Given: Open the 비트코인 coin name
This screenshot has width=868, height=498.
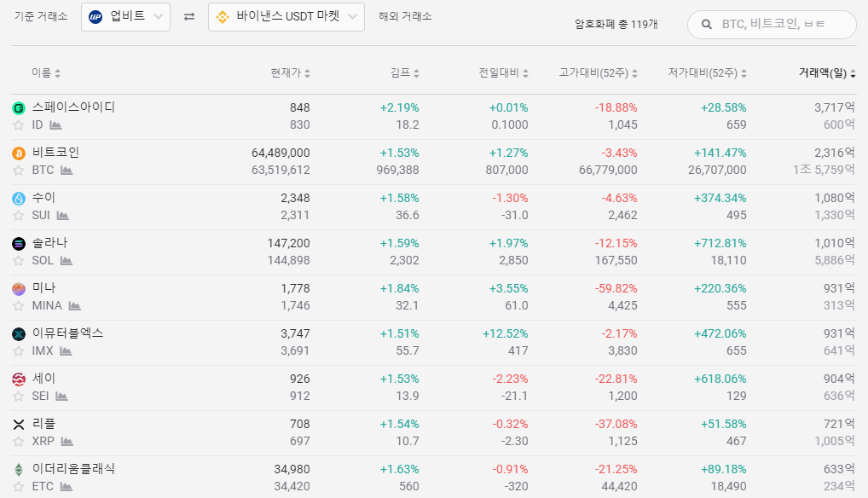Looking at the screenshot, I should [x=55, y=152].
